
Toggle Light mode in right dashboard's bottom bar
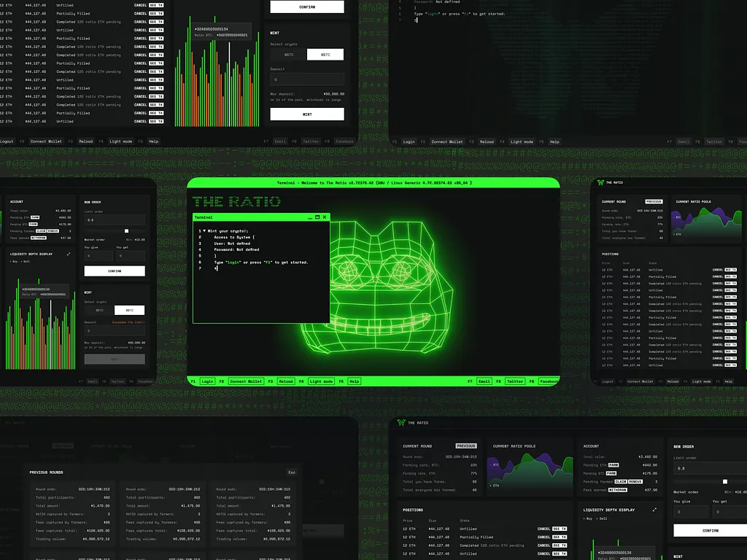[x=701, y=381]
